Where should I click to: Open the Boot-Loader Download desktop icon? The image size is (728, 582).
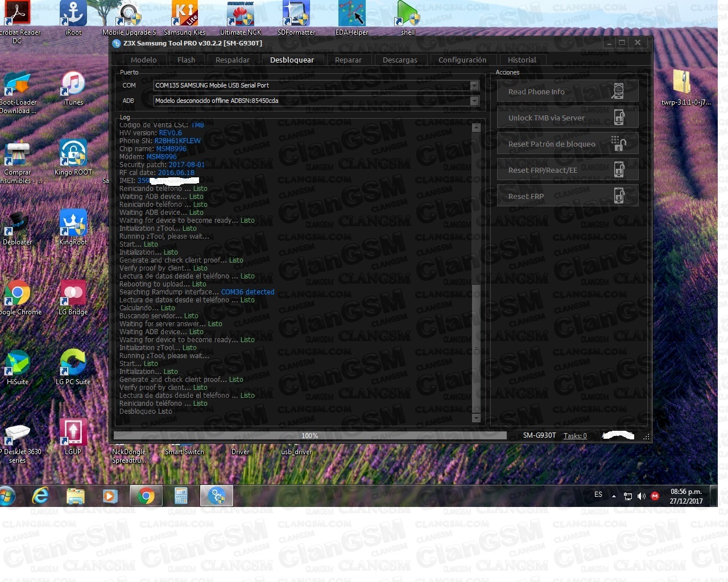coord(18,93)
